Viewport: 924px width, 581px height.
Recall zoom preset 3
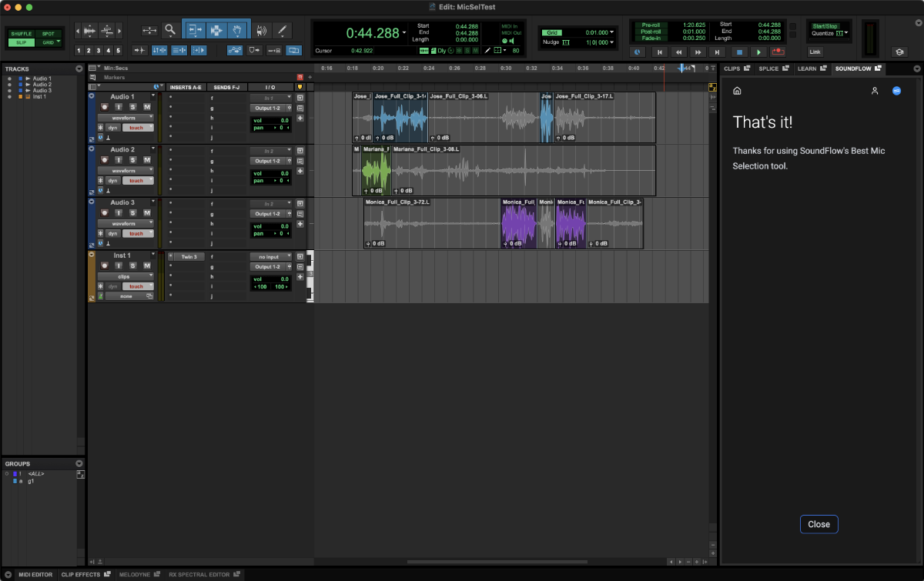click(99, 50)
